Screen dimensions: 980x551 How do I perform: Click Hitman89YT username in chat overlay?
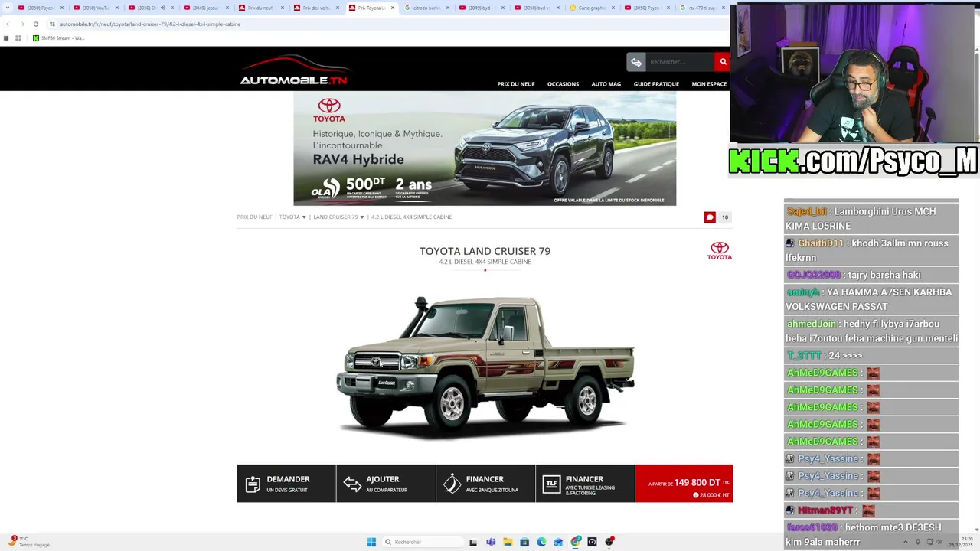[x=825, y=510]
